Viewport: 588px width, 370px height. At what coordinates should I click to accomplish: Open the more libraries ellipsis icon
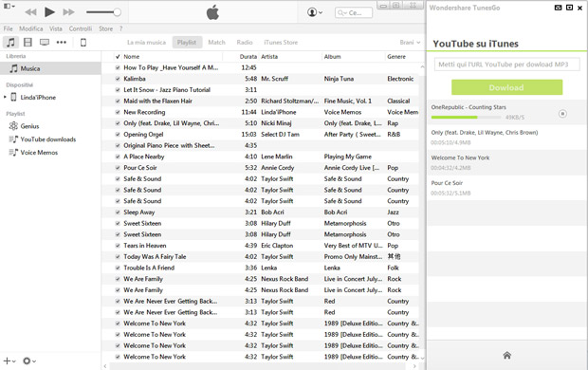(x=61, y=43)
